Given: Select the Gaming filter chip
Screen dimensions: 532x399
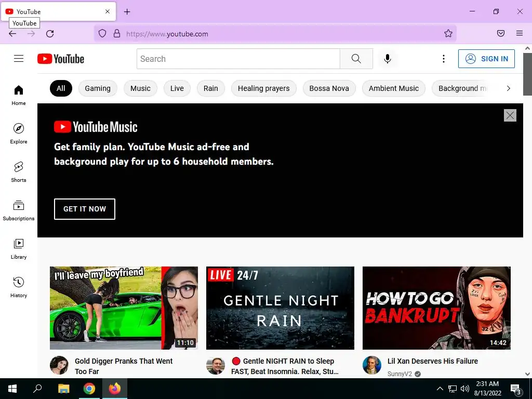Looking at the screenshot, I should coord(98,88).
